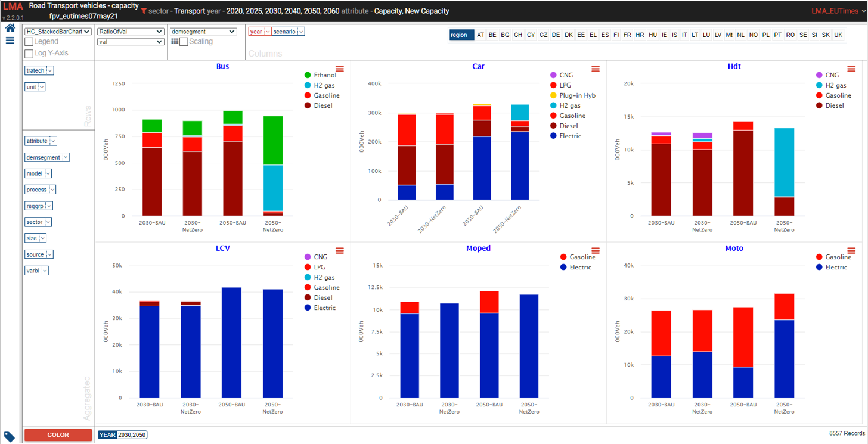The height and width of the screenshot is (444, 868).
Task: Open Hdt chart context menu icon
Action: coord(851,69)
